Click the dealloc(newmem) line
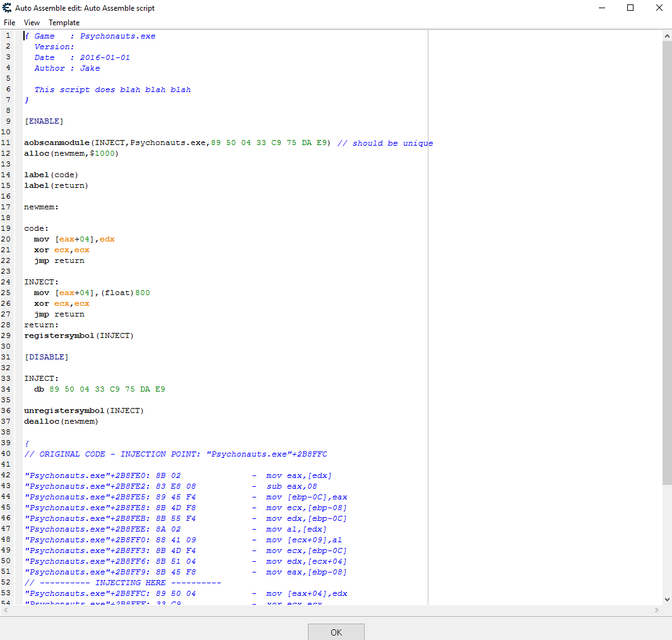Screen dimensions: 672x640 point(61,421)
